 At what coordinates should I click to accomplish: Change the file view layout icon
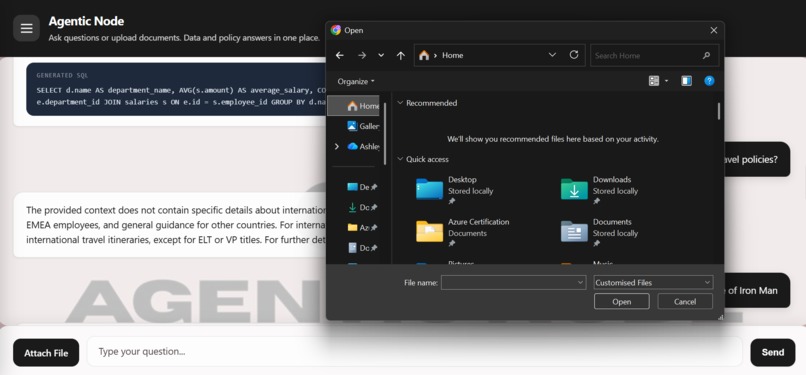[654, 81]
